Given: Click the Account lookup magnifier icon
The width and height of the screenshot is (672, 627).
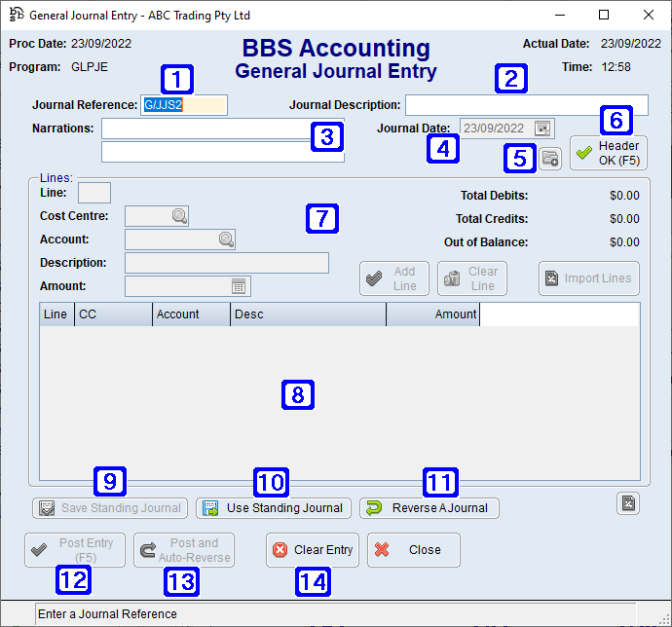Looking at the screenshot, I should tap(226, 240).
